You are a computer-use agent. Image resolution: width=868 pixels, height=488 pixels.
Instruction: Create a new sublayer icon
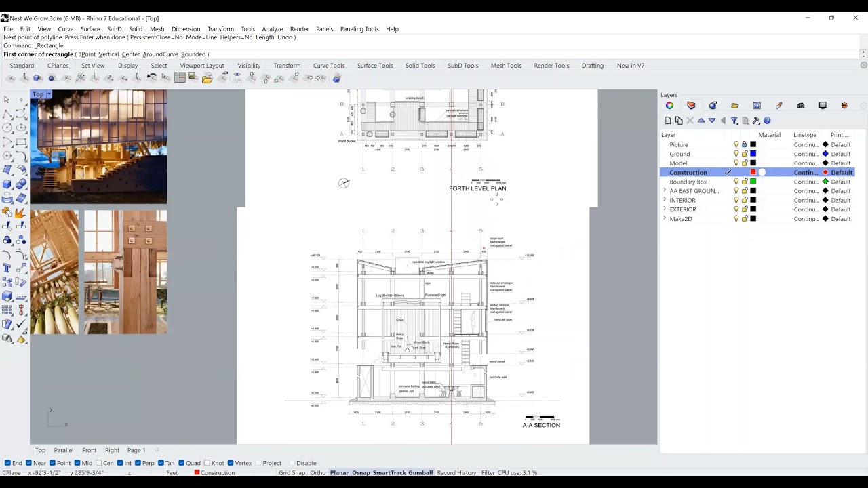679,121
